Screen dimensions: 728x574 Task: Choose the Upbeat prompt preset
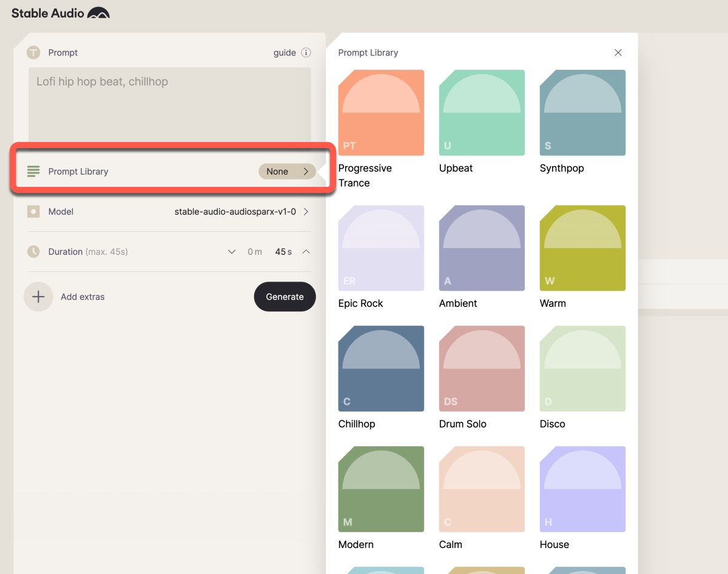482,113
